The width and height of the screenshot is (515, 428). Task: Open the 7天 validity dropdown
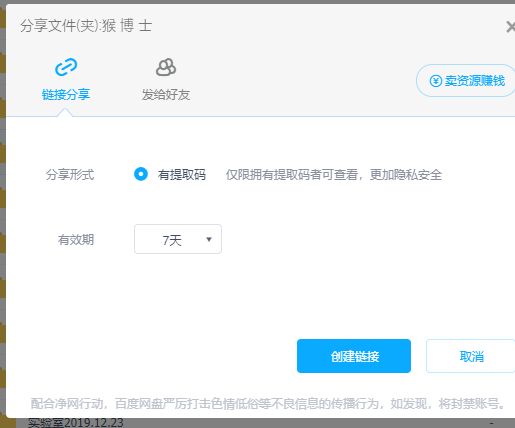[x=178, y=239]
